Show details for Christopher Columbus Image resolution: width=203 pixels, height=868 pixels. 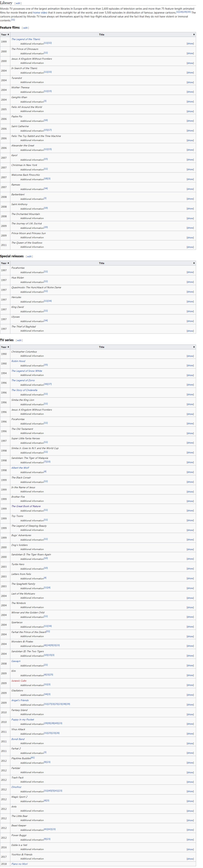(x=190, y=356)
